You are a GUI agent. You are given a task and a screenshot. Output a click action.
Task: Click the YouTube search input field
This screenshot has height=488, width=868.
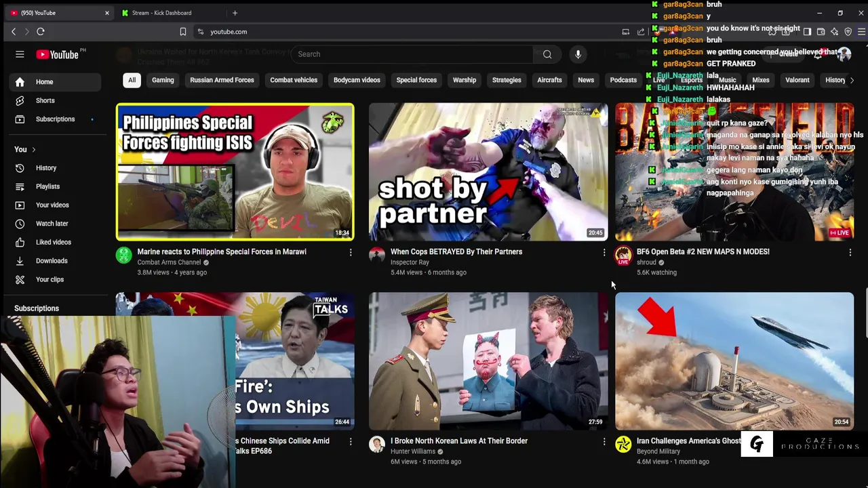414,54
